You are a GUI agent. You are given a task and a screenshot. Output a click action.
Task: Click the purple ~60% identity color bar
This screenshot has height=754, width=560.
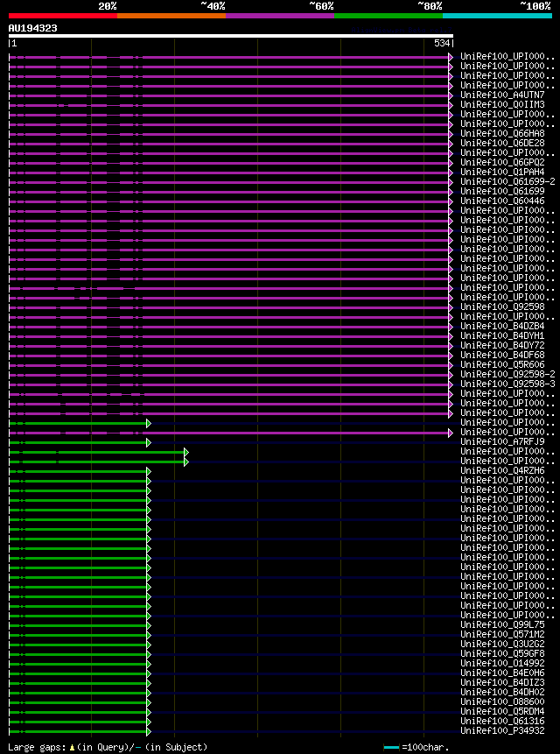[x=280, y=16]
